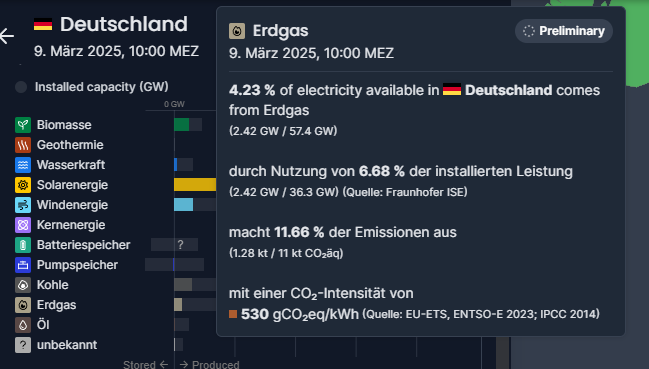
Task: Click the blue Windenergie production bar
Action: point(183,204)
